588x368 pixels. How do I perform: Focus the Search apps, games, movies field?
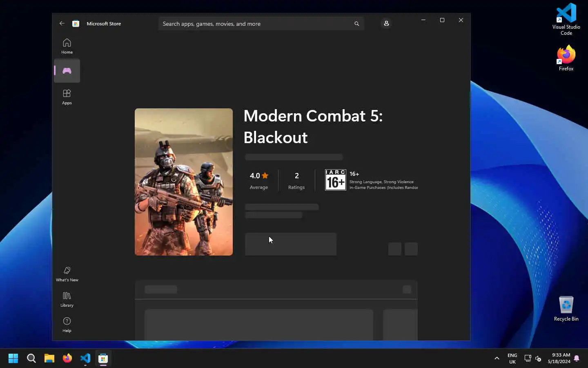click(x=261, y=24)
